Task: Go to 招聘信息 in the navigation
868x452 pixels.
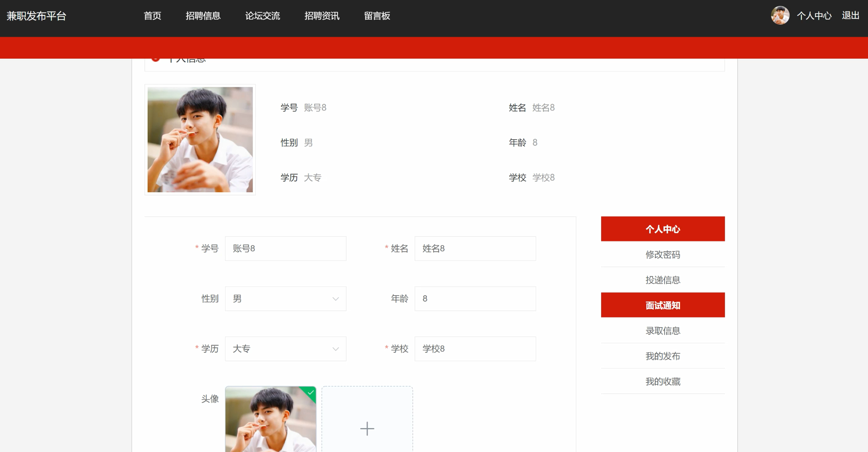Action: 203,16
